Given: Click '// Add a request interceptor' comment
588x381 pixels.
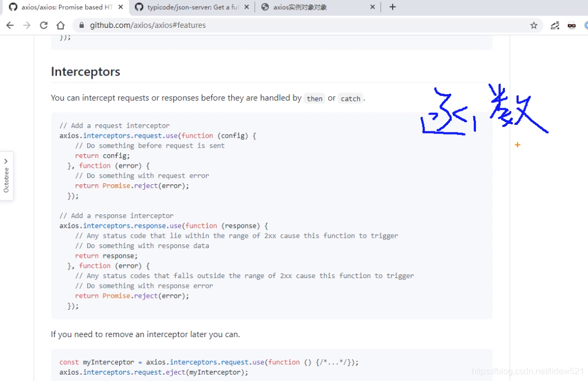Looking at the screenshot, I should [x=114, y=125].
